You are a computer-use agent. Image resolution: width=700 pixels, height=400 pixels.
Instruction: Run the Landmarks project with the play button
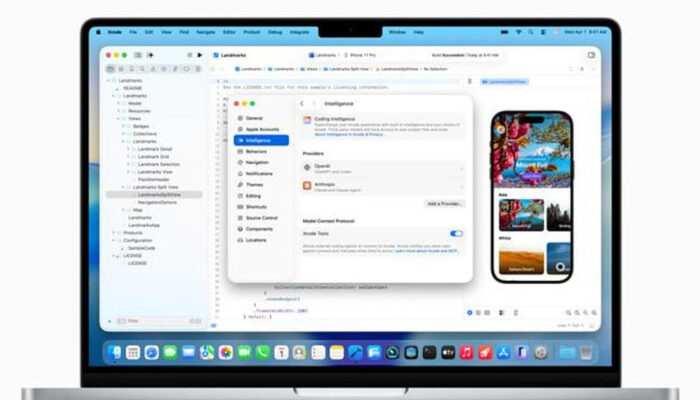200,55
